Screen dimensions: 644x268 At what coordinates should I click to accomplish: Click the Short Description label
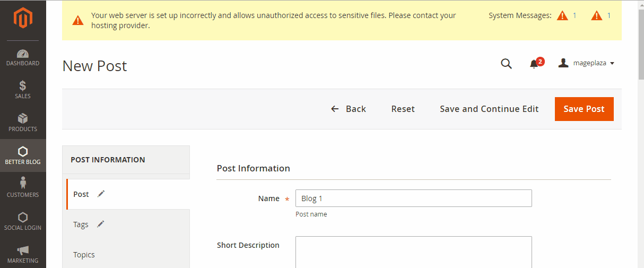point(248,245)
